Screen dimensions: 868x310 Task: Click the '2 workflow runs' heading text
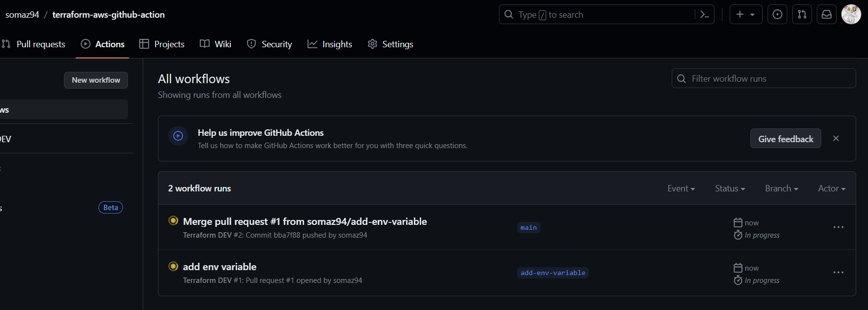pos(199,188)
